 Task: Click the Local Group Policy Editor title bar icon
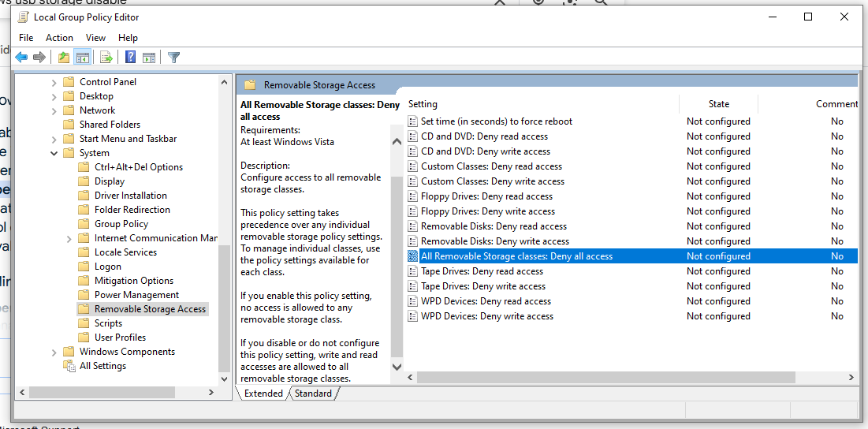point(23,17)
